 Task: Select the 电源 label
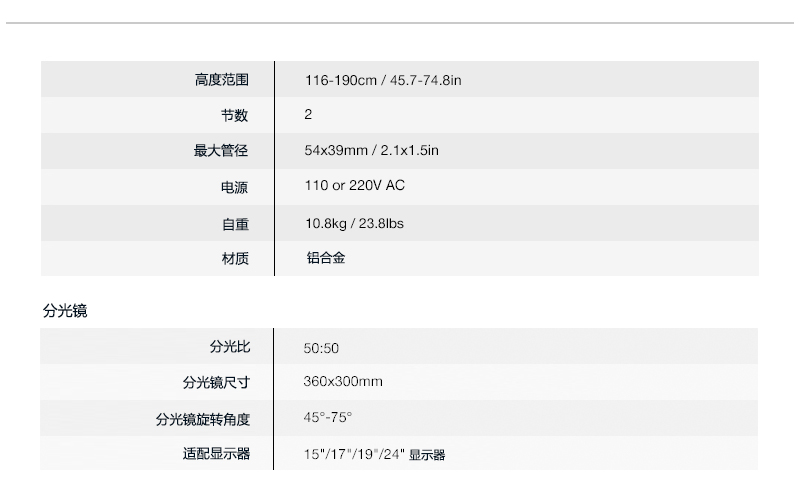pyautogui.click(x=234, y=187)
